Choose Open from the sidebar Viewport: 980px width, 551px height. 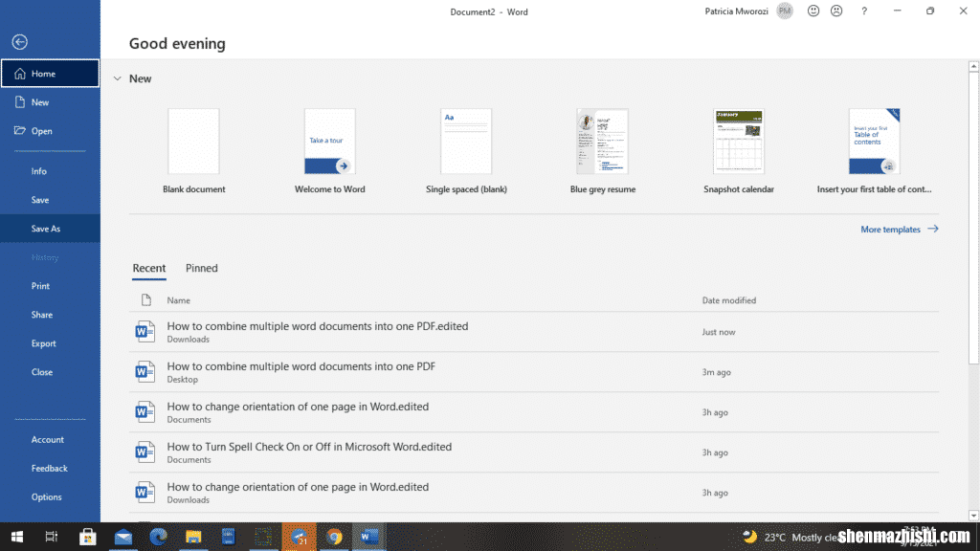[x=50, y=130]
